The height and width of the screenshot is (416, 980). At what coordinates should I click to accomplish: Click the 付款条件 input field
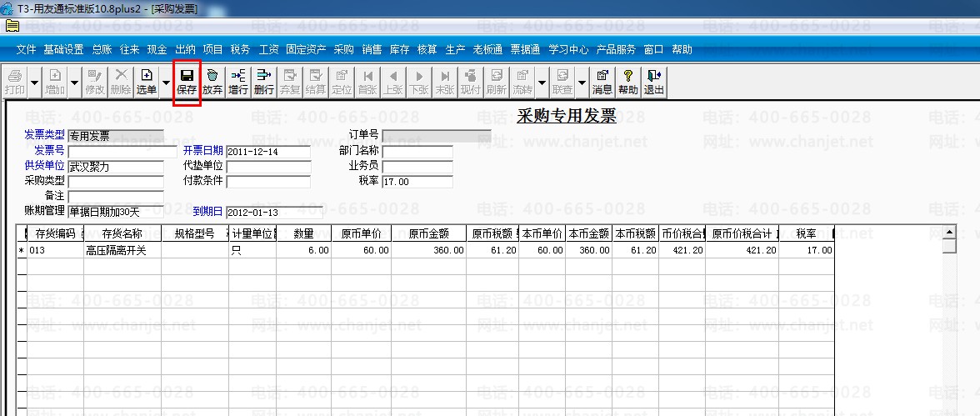(268, 182)
